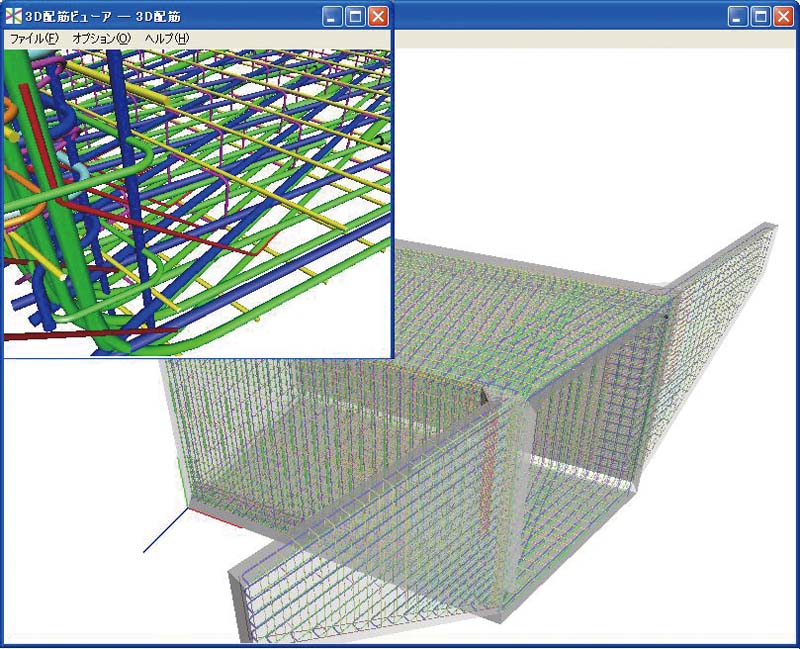Close the 3D配筋ビューア front window
This screenshot has height=649, width=800.
coord(378,17)
